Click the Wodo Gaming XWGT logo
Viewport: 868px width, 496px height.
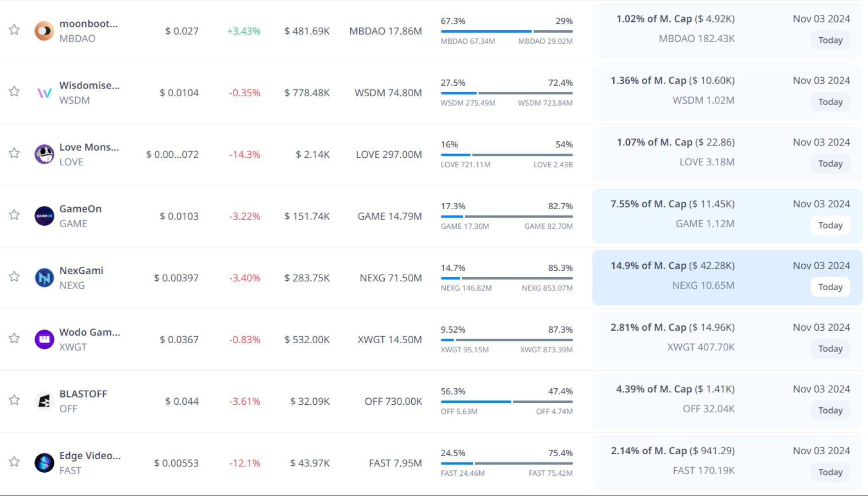[44, 340]
